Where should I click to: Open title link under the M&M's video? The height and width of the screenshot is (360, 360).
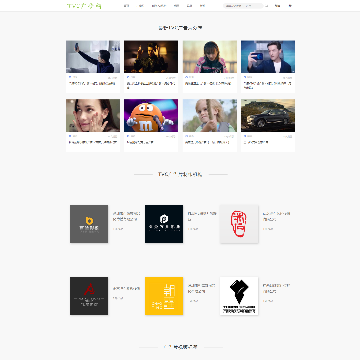(x=140, y=142)
